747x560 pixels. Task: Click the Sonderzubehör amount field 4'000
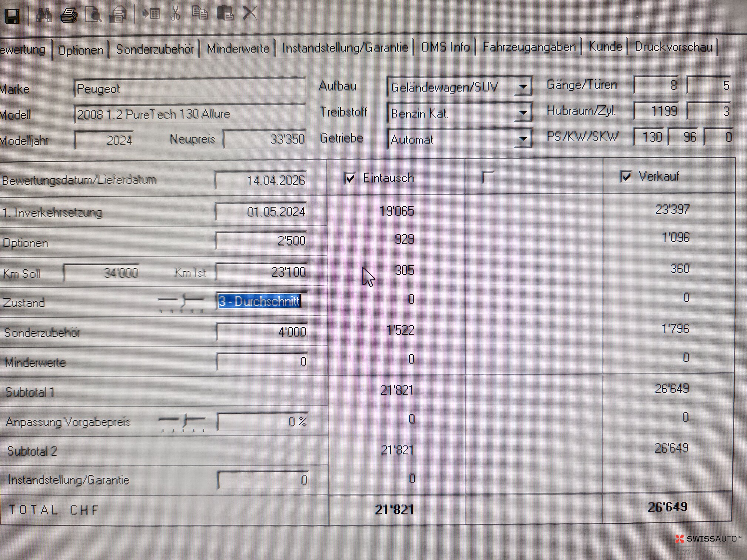(x=262, y=331)
